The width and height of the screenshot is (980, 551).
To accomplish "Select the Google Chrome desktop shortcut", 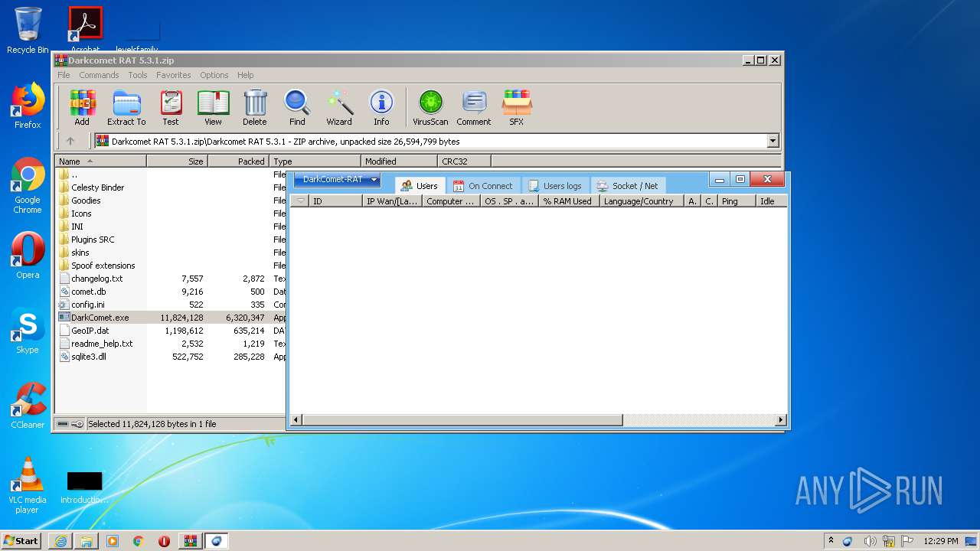I will click(x=28, y=186).
